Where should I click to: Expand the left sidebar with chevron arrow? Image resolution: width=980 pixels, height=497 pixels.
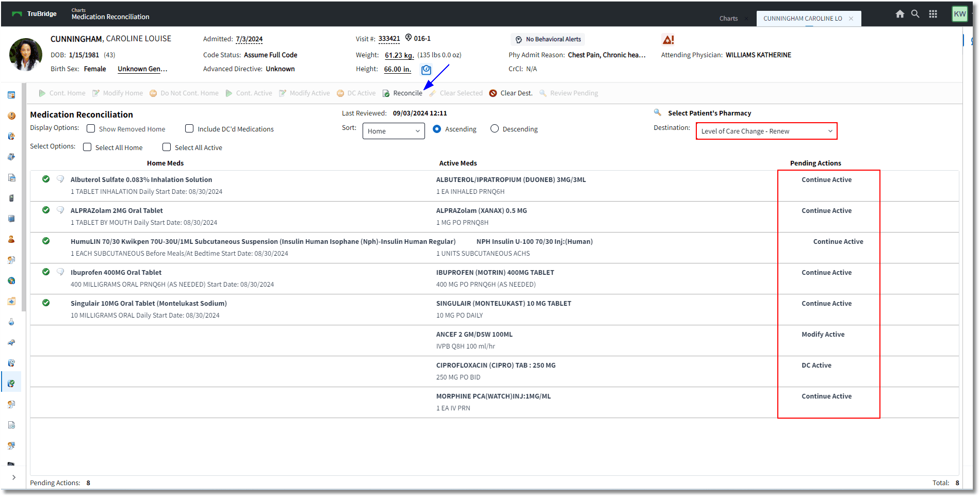point(14,477)
